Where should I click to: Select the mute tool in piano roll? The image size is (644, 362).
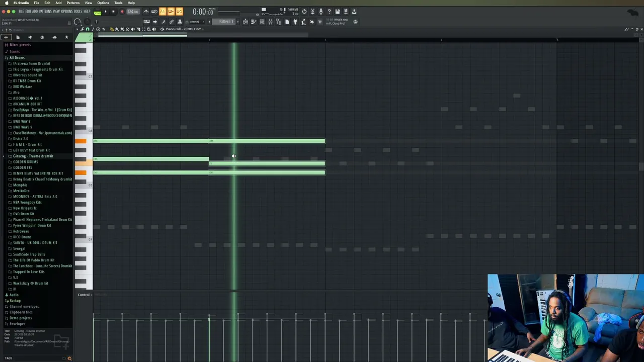point(133,29)
